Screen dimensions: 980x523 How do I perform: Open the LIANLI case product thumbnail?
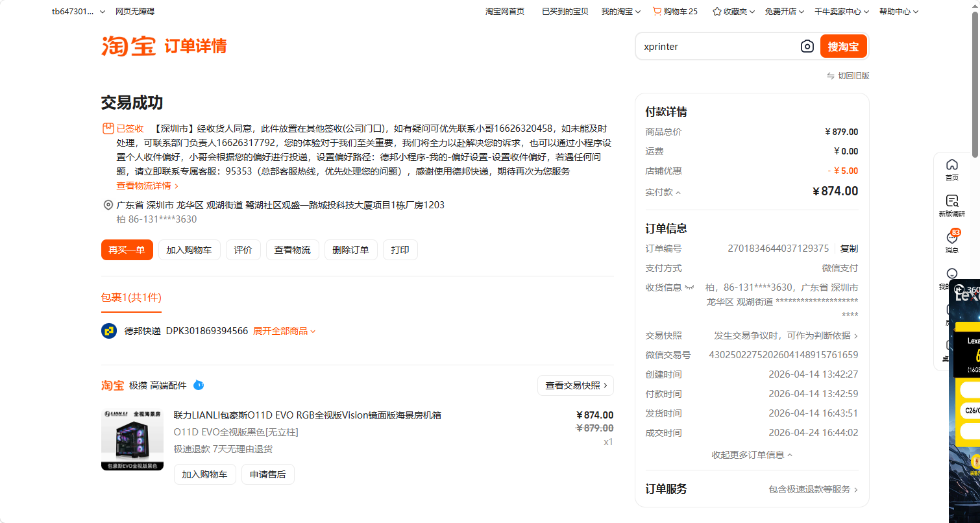pyautogui.click(x=132, y=440)
